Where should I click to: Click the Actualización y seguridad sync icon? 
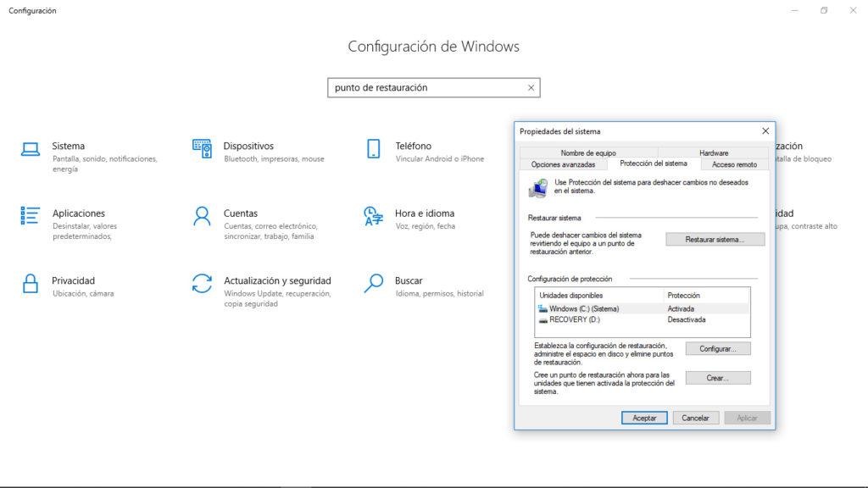coord(202,283)
